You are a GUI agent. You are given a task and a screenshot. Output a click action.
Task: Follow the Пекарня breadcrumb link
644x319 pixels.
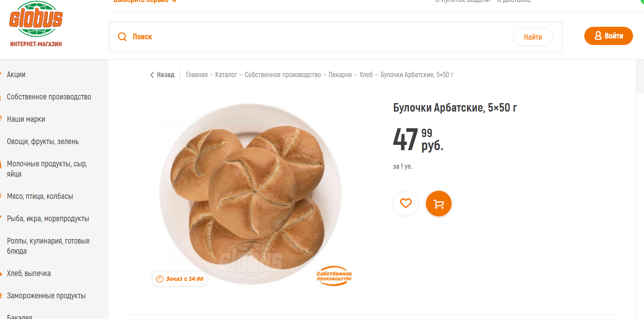(x=340, y=75)
